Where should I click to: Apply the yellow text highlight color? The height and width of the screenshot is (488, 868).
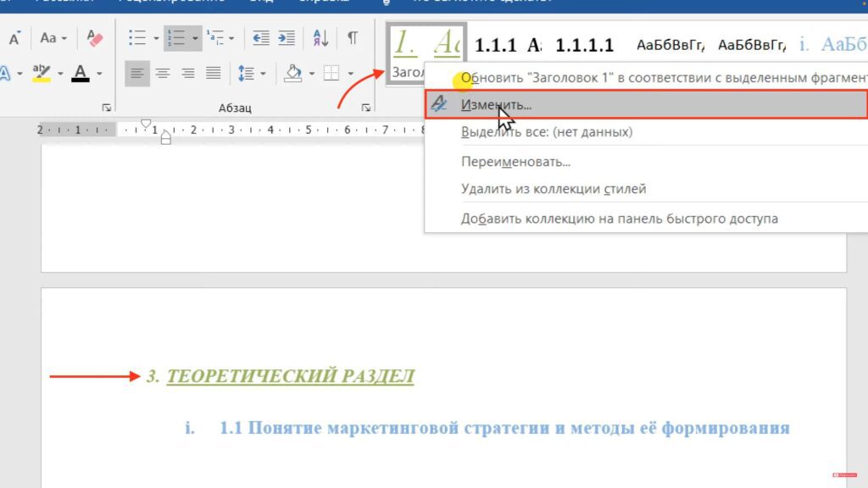click(42, 74)
